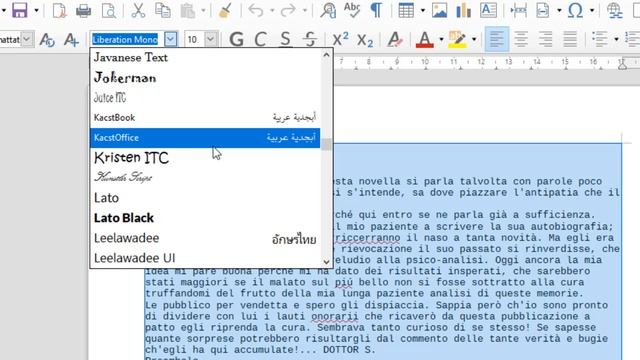Open Print Preview
Screen dimensions: 640x360
[x=109, y=10]
